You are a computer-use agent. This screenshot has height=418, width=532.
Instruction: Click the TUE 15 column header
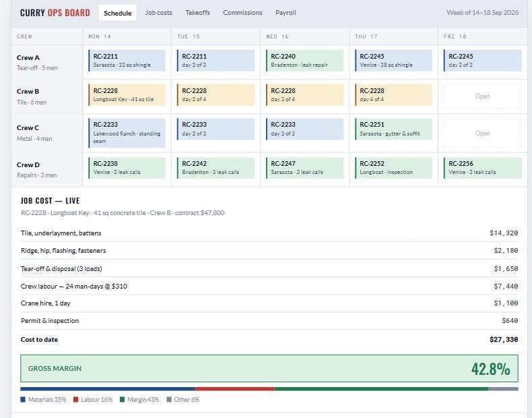coord(215,36)
